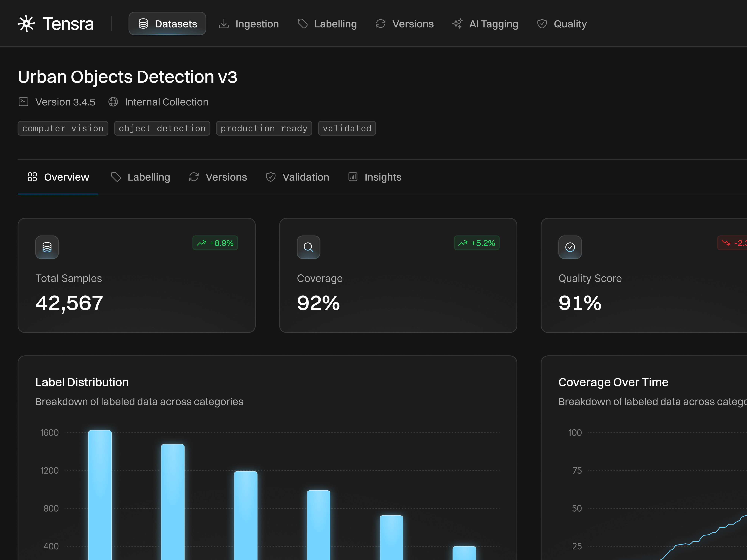Viewport: 747px width, 560px height.
Task: Click the 'production ready' tag
Action: [x=264, y=128]
